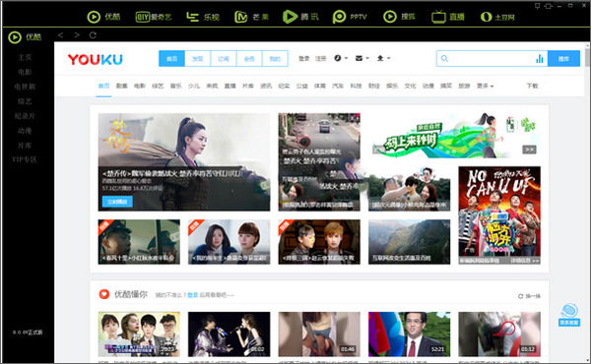
Task: Click the 换一换 refresh recommendations icon
Action: pos(521,296)
